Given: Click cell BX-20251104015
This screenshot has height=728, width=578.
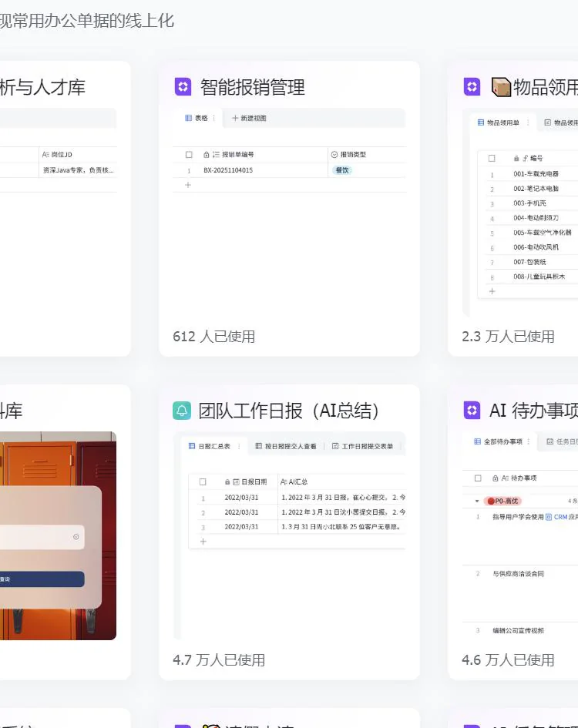Looking at the screenshot, I should pyautogui.click(x=228, y=170).
